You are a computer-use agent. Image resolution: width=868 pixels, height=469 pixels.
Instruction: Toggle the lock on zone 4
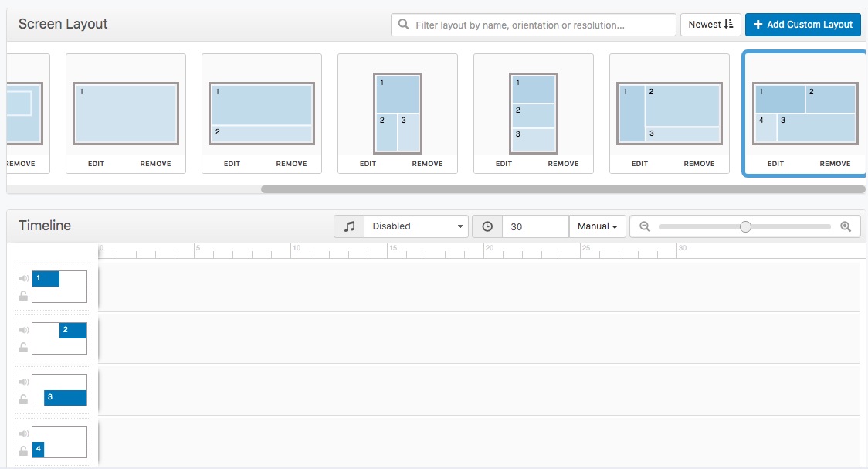[23, 450]
